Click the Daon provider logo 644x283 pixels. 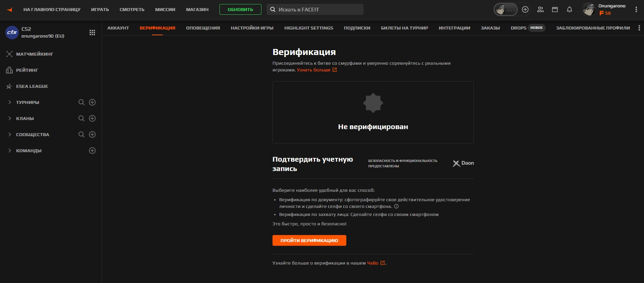(x=463, y=163)
